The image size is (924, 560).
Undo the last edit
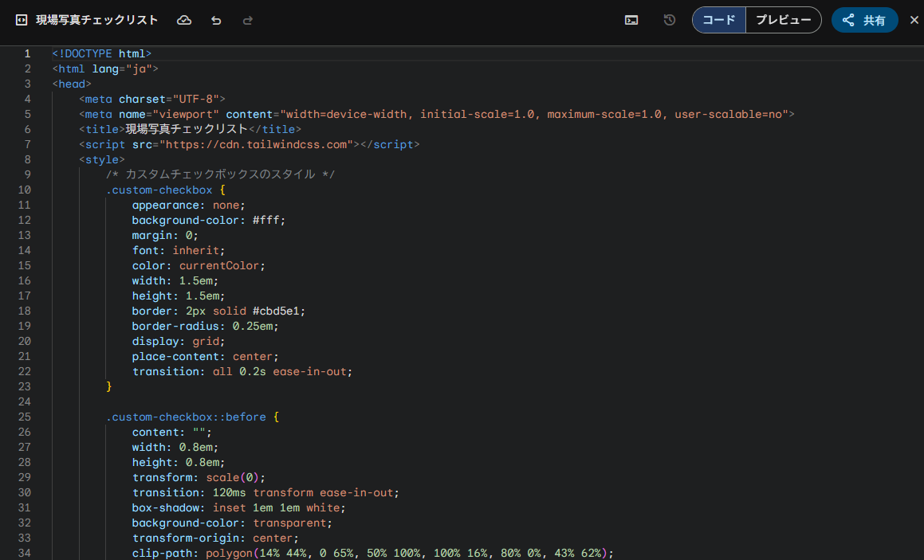tap(216, 20)
